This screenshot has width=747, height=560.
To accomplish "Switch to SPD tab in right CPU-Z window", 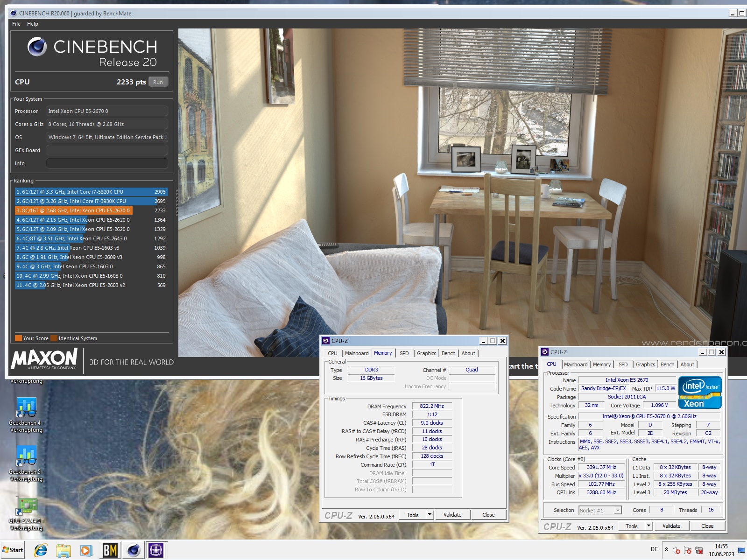I will pyautogui.click(x=623, y=364).
